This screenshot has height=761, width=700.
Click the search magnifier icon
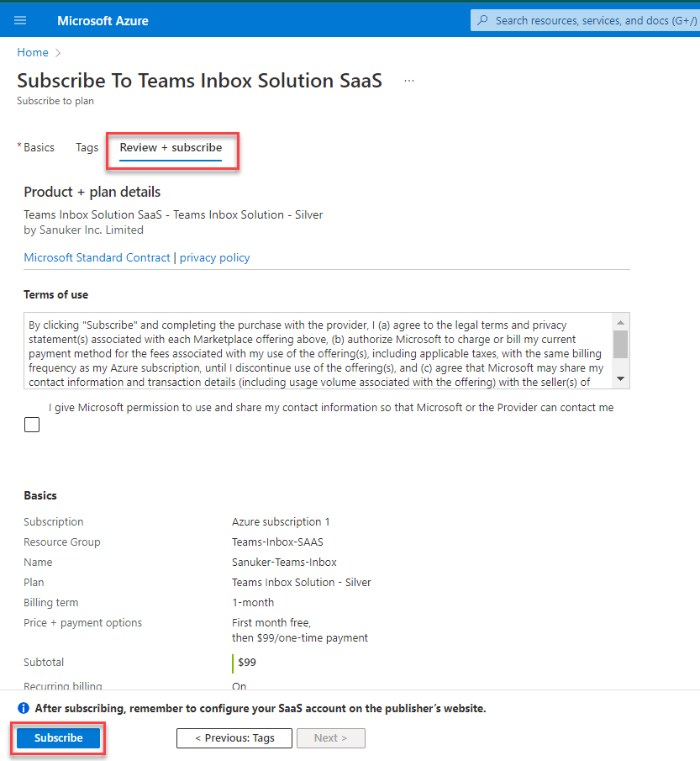click(x=482, y=20)
